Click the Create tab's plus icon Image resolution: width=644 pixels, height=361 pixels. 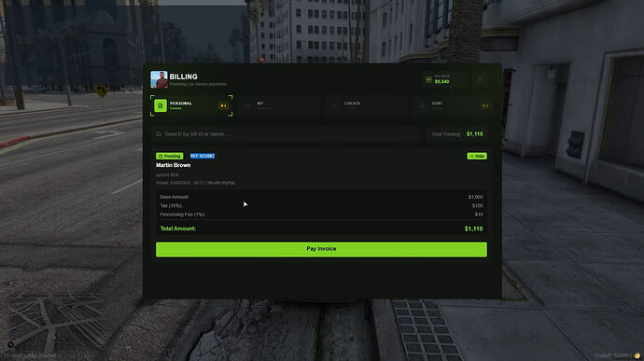coord(334,106)
